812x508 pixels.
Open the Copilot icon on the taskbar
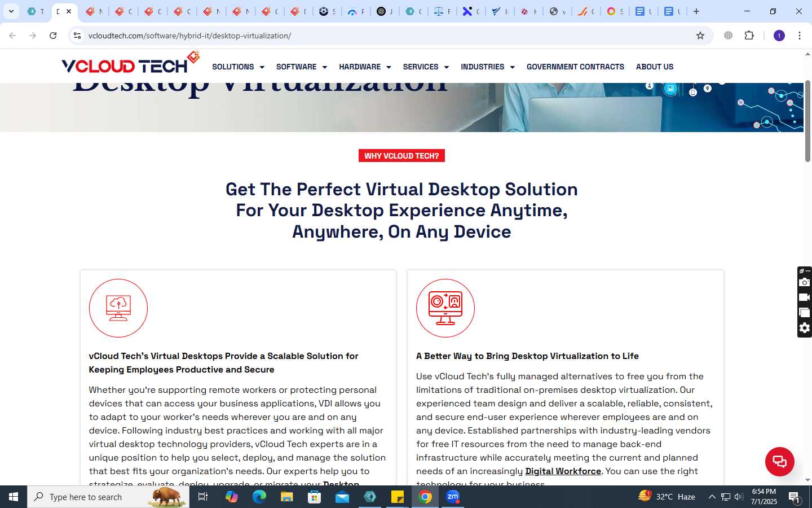point(231,497)
